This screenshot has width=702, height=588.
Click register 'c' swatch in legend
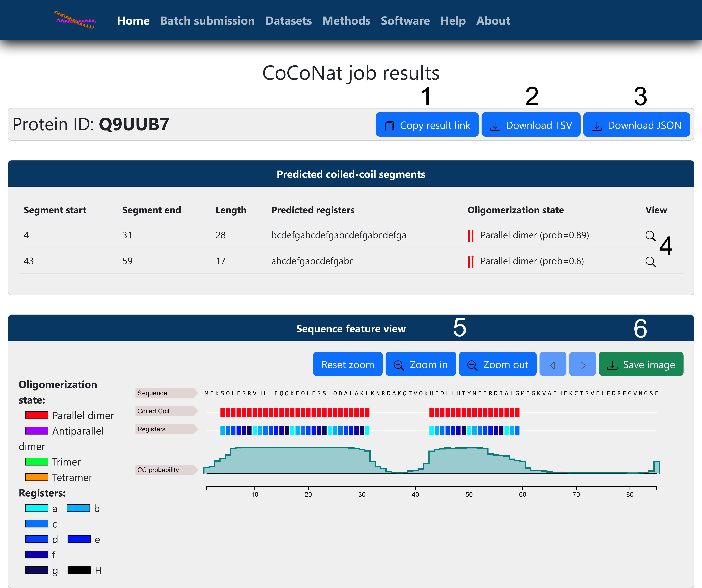pyautogui.click(x=37, y=524)
